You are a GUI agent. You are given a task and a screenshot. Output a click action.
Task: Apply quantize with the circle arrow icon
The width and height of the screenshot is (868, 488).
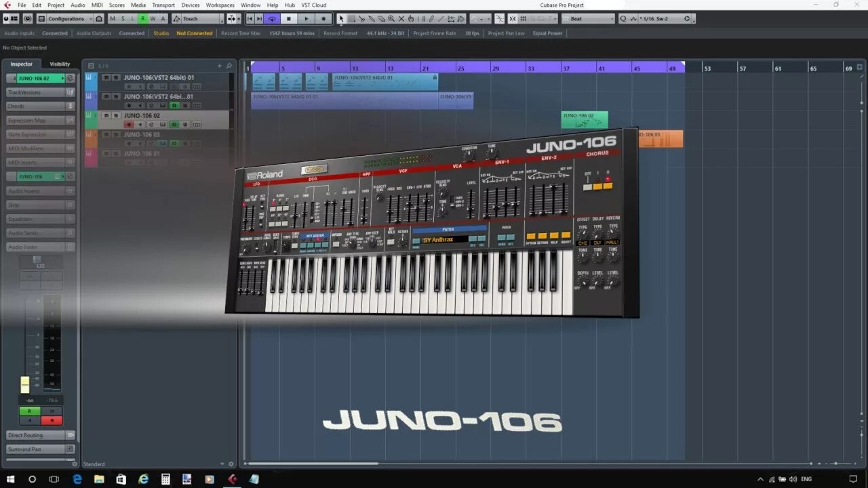point(686,18)
